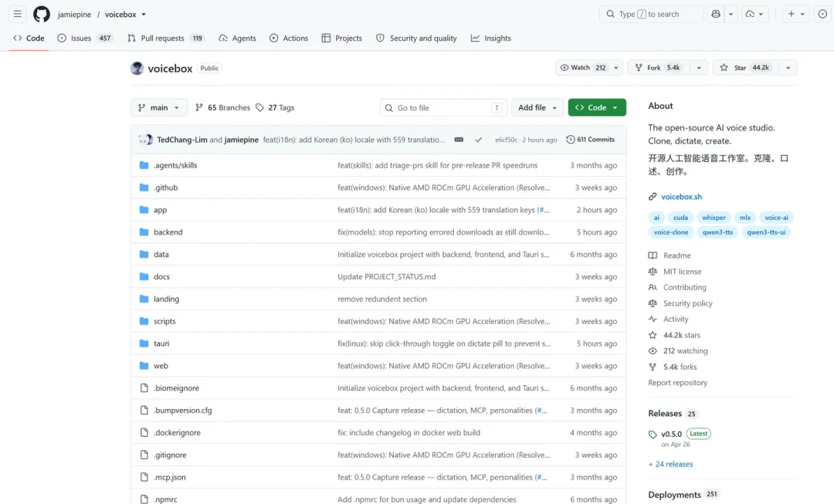Image resolution: width=834 pixels, height=504 pixels.
Task: Expand the Fork options arrow
Action: [699, 67]
